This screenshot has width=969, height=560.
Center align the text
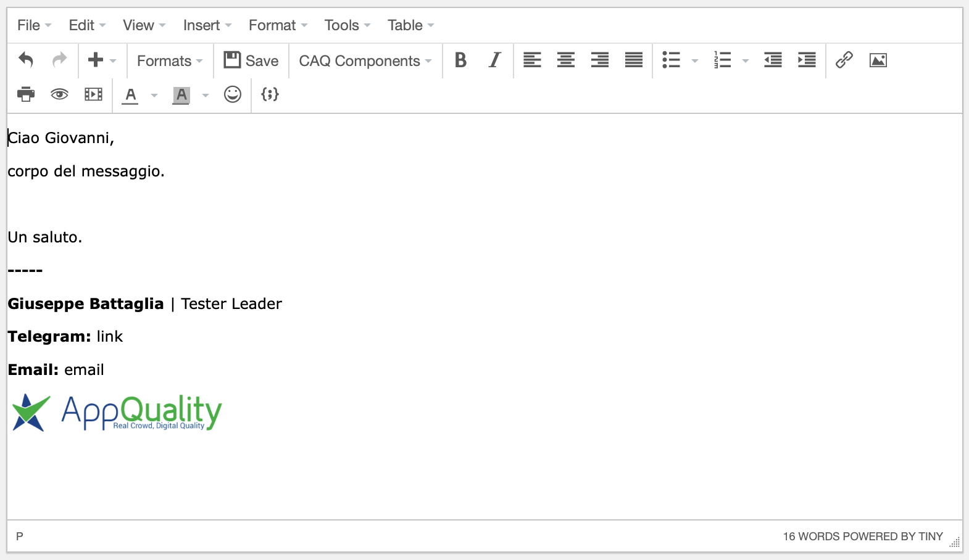coord(566,60)
